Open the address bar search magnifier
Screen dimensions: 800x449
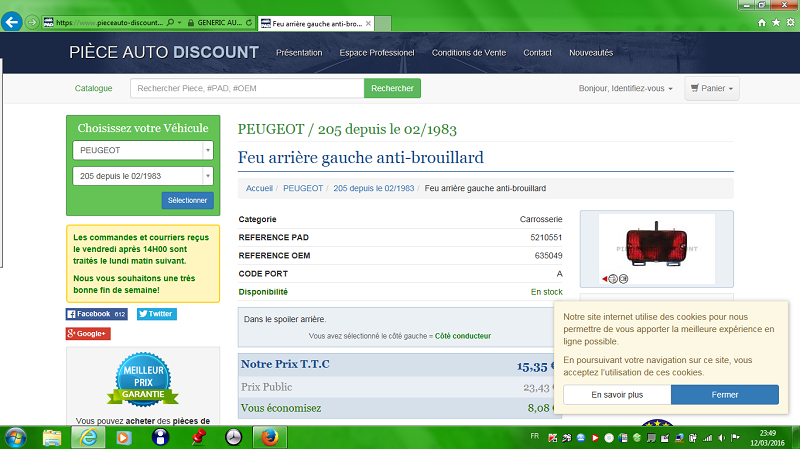pyautogui.click(x=170, y=22)
